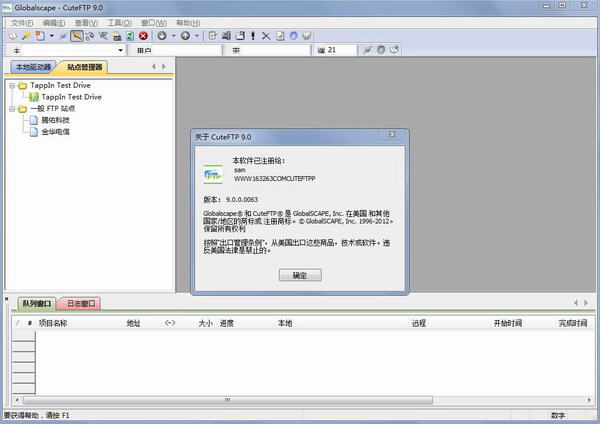Open the host address dropdown arrow
Image resolution: width=600 pixels, height=424 pixels.
click(121, 50)
